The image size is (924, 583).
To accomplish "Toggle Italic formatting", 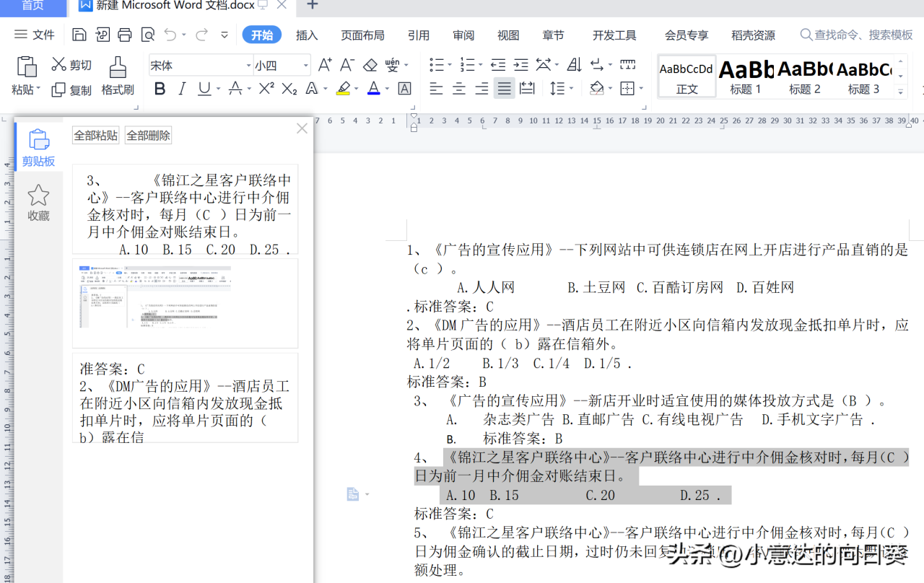I will 182,89.
